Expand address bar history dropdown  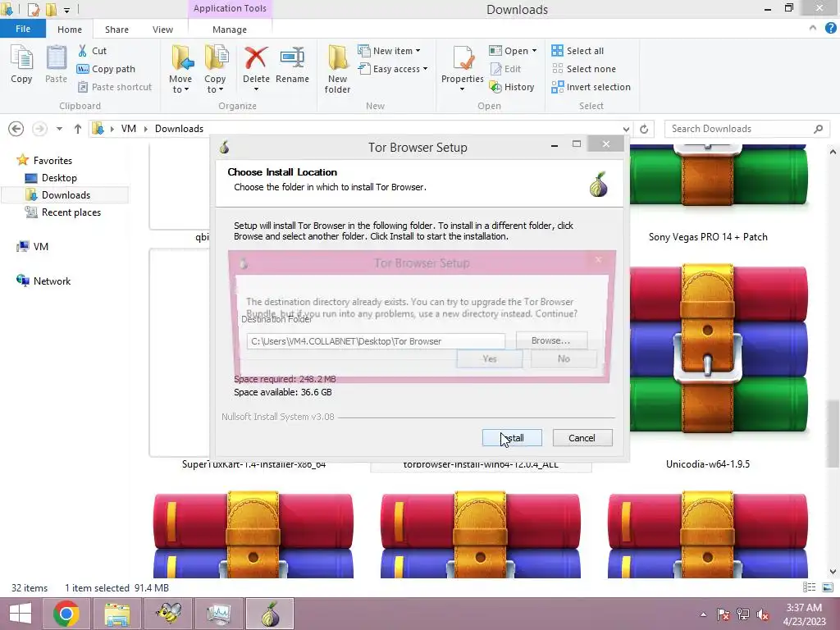click(626, 129)
